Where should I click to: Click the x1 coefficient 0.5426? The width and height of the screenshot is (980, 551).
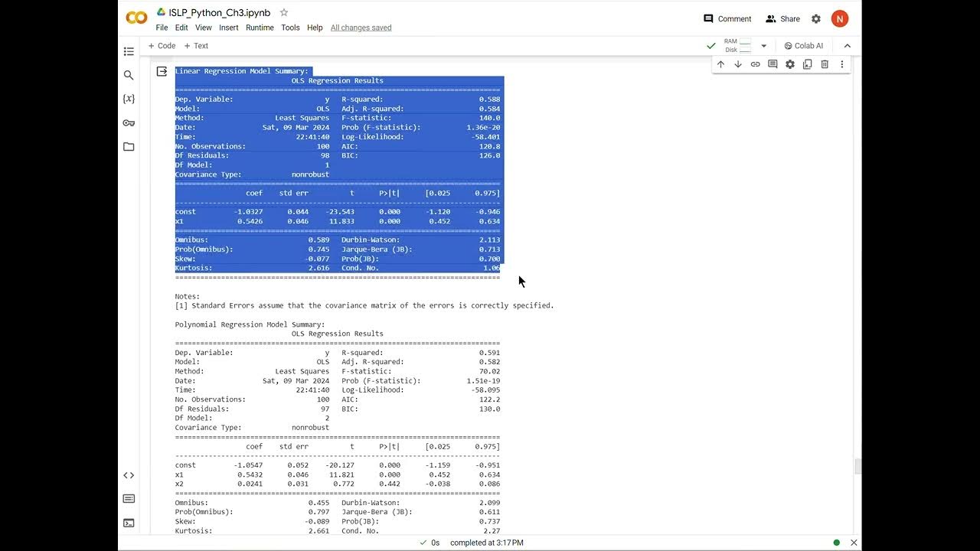[x=250, y=221]
